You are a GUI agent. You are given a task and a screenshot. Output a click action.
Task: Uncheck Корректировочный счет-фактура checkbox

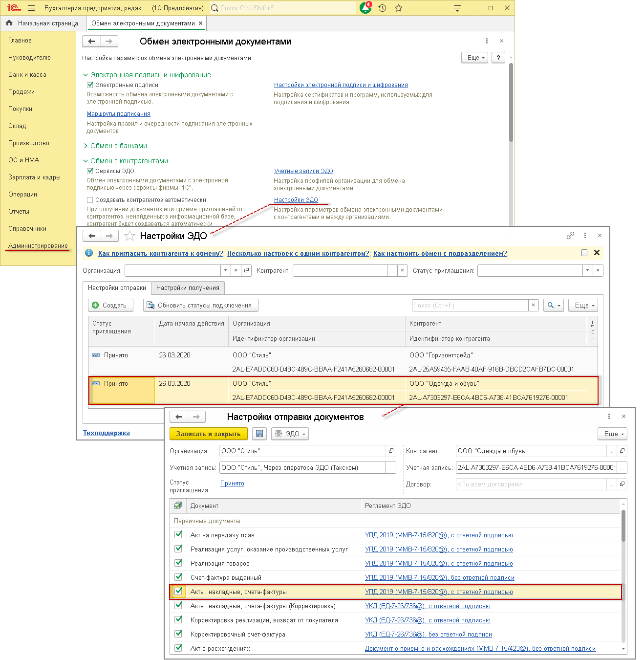coord(179,634)
